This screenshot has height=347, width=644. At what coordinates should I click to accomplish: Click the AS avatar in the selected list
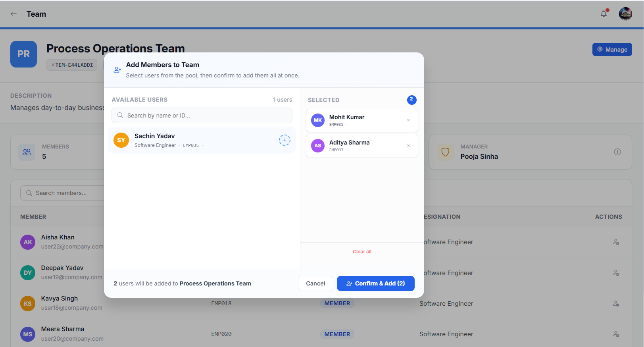coord(318,146)
